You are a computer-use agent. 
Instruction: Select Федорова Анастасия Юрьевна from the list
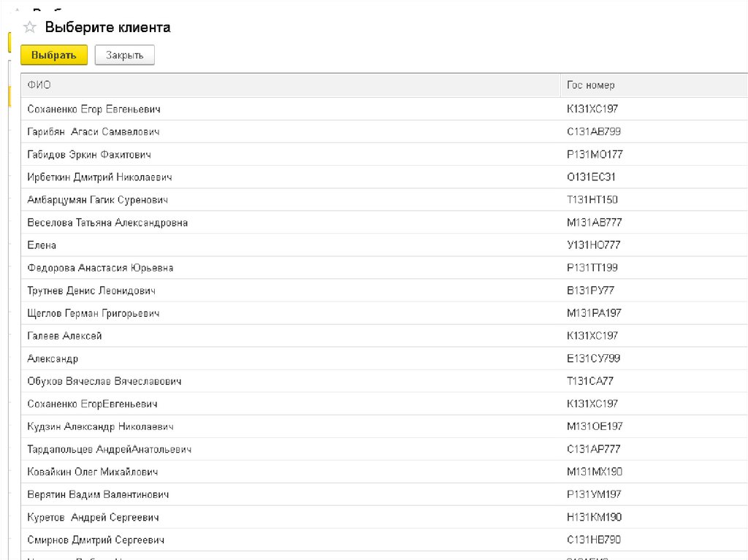point(100,268)
